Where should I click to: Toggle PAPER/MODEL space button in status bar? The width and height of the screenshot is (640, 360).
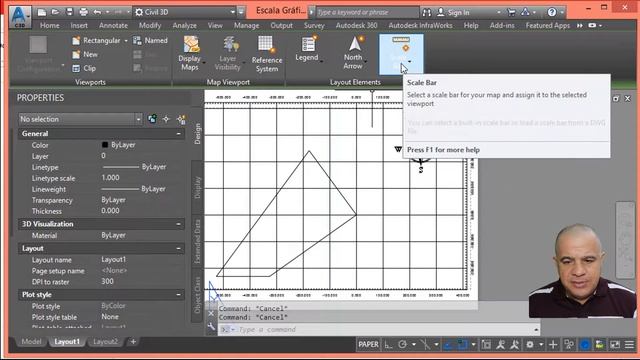tap(368, 345)
